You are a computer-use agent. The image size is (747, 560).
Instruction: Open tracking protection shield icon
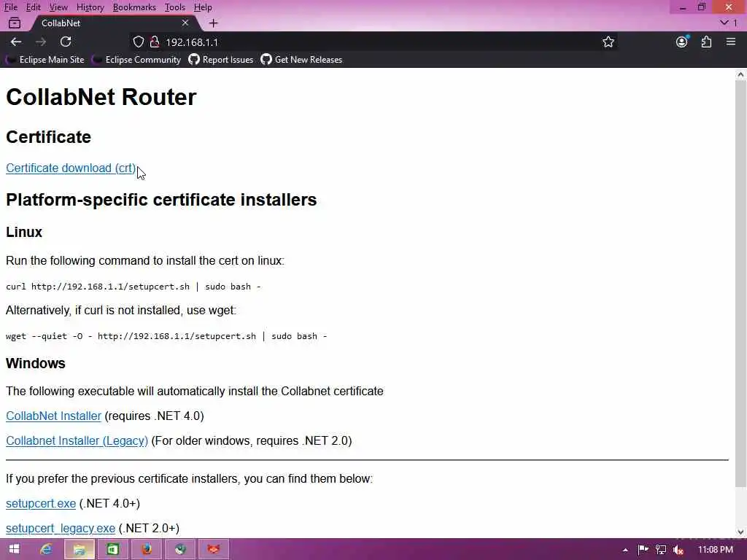(x=138, y=42)
